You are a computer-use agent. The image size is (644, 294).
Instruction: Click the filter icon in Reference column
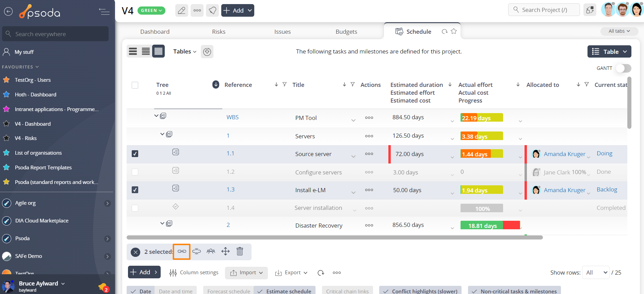[285, 84]
